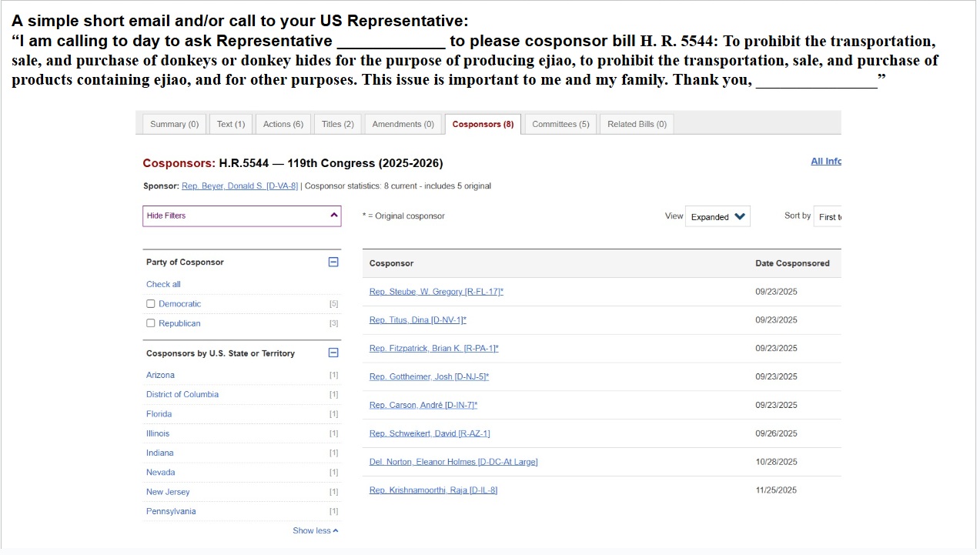Check the Republican party checkbox
980x555 pixels.
coord(151,323)
